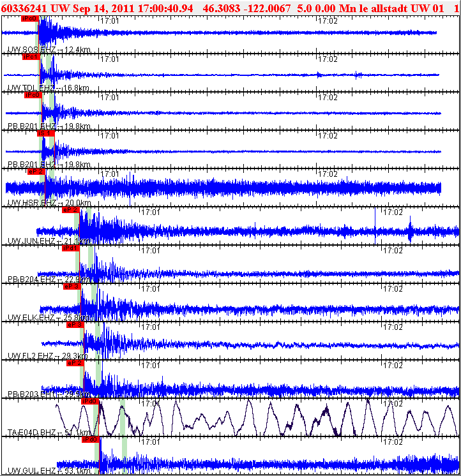This screenshot has width=461, height=476.
Task: Click 17:02 time tick on GUL trace
Action: pos(393,442)
